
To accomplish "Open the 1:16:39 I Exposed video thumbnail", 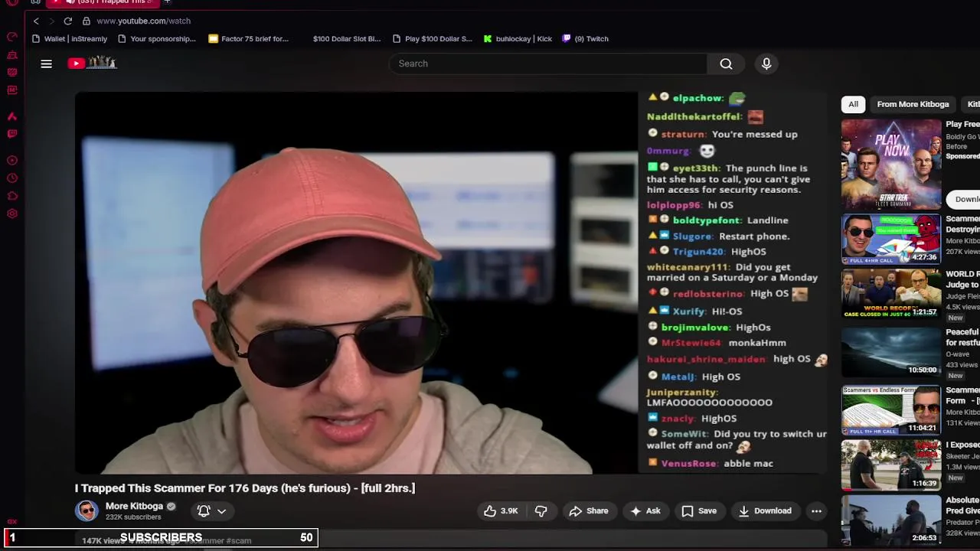I will [891, 465].
